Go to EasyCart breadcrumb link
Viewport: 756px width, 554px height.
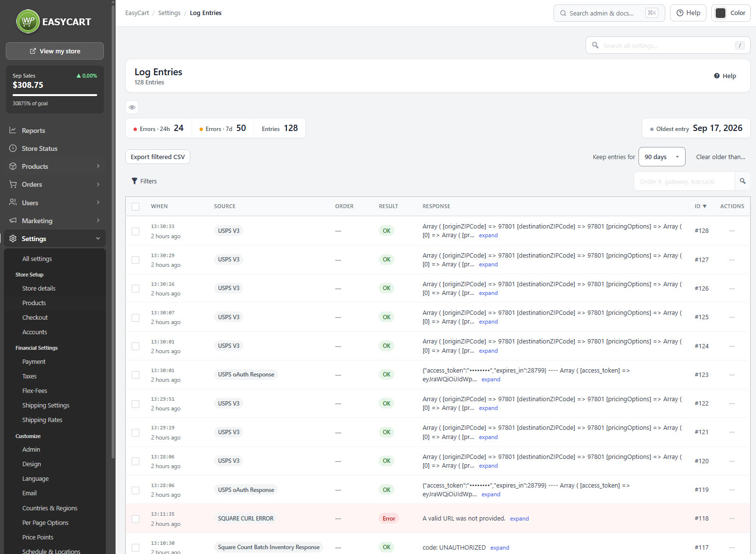[x=137, y=13]
